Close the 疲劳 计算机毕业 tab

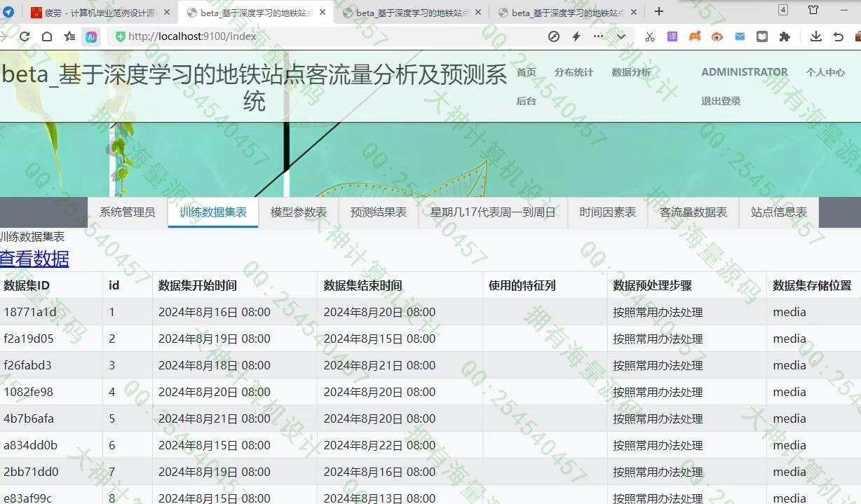(167, 12)
